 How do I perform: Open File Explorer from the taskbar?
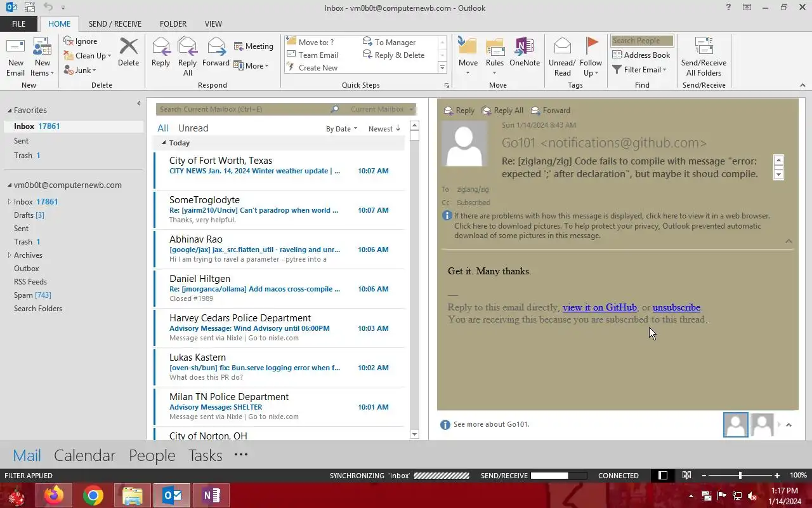pos(133,495)
